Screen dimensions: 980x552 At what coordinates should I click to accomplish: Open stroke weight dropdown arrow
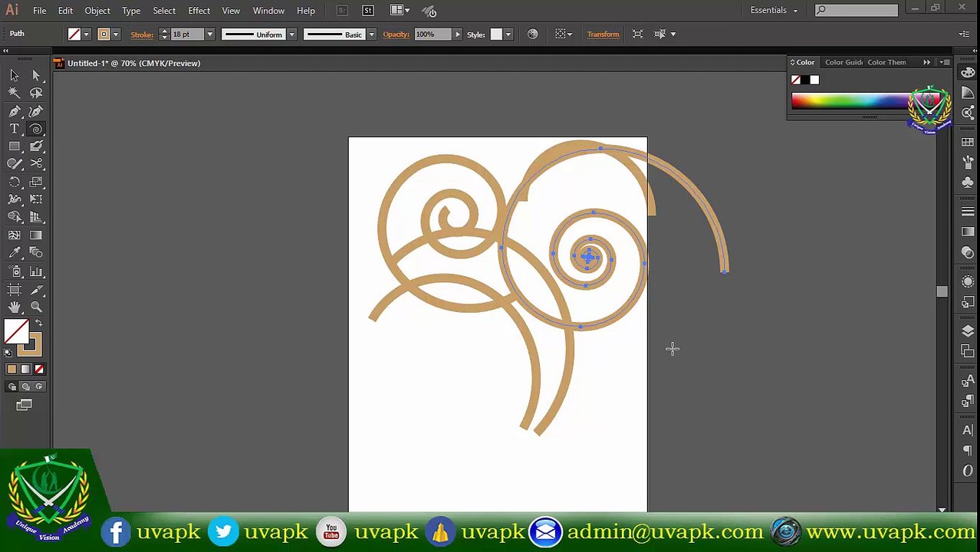click(x=209, y=34)
